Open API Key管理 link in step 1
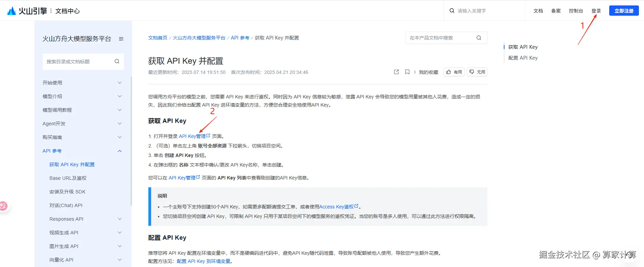The height and width of the screenshot is (267, 644). 194,136
